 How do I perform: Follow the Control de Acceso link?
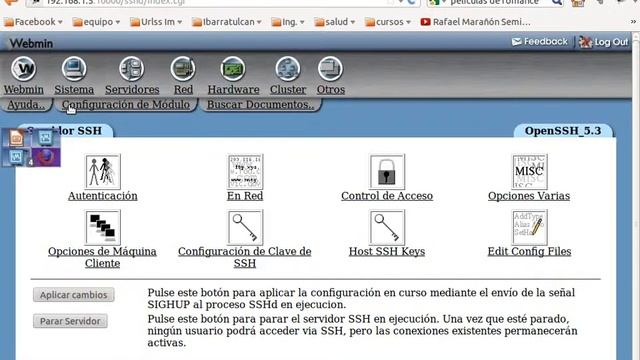[387, 196]
